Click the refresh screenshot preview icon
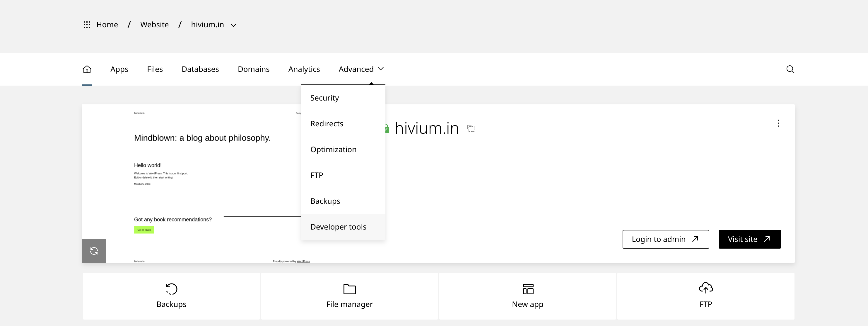This screenshot has width=868, height=326. tap(94, 251)
